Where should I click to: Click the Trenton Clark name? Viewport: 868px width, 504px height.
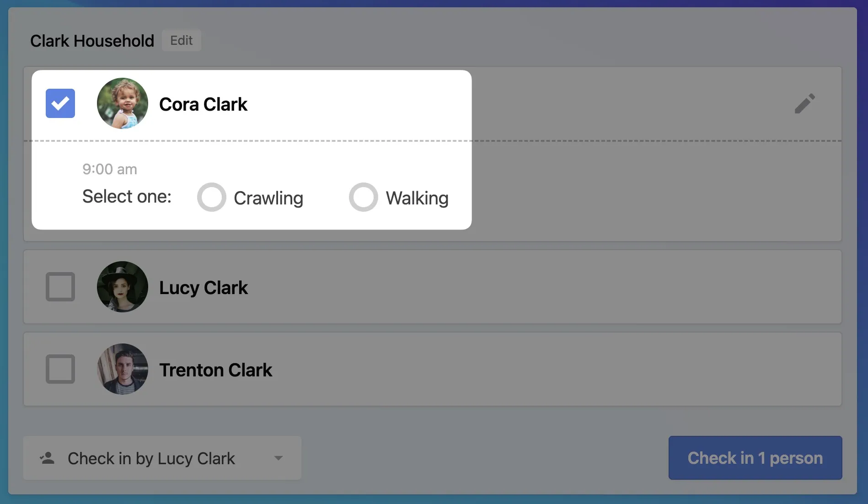point(215,370)
